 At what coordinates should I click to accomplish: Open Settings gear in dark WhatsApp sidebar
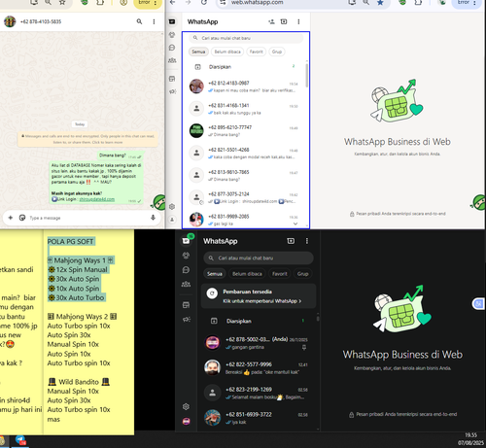click(x=186, y=406)
